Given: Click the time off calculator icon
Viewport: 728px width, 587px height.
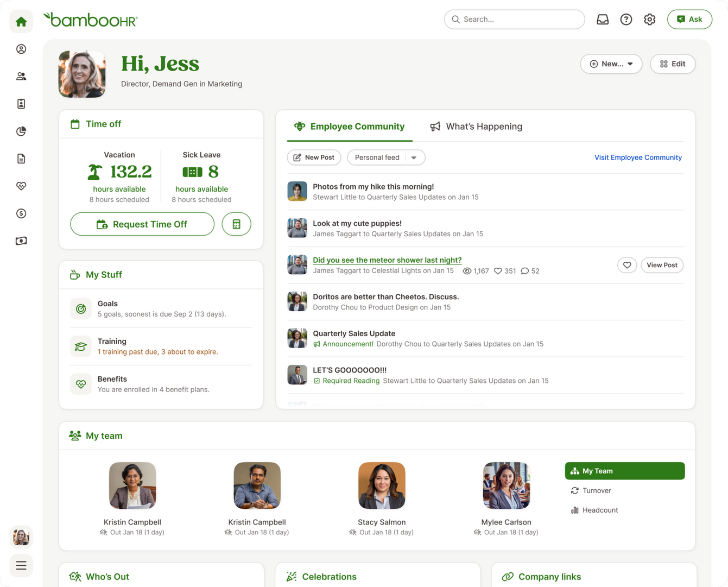Looking at the screenshot, I should tap(236, 224).
